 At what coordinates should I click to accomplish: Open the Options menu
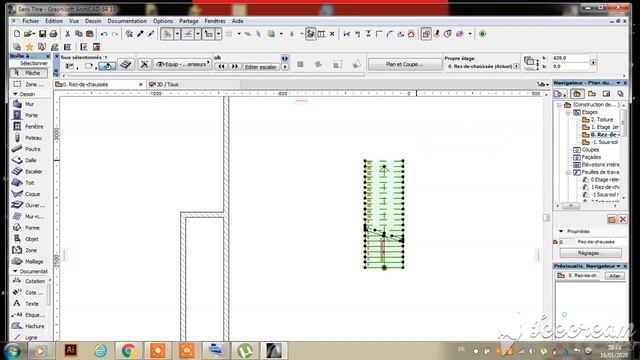click(163, 21)
